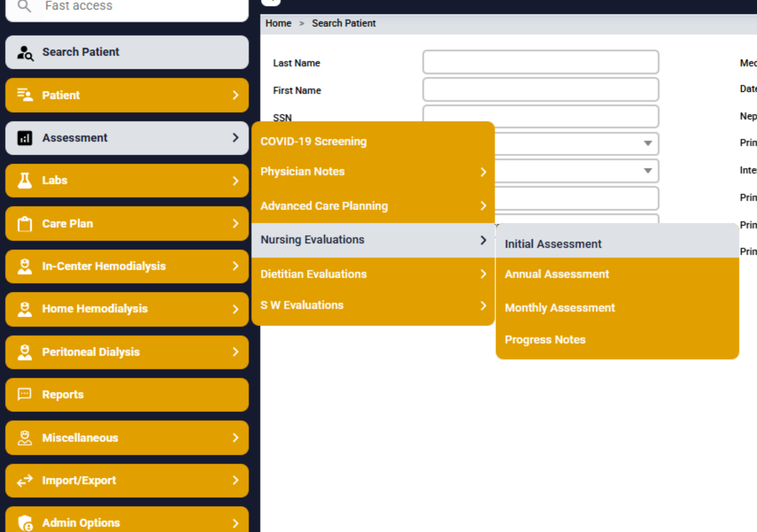Expand the Care Plan chevron
The width and height of the screenshot is (757, 532).
[x=236, y=223]
